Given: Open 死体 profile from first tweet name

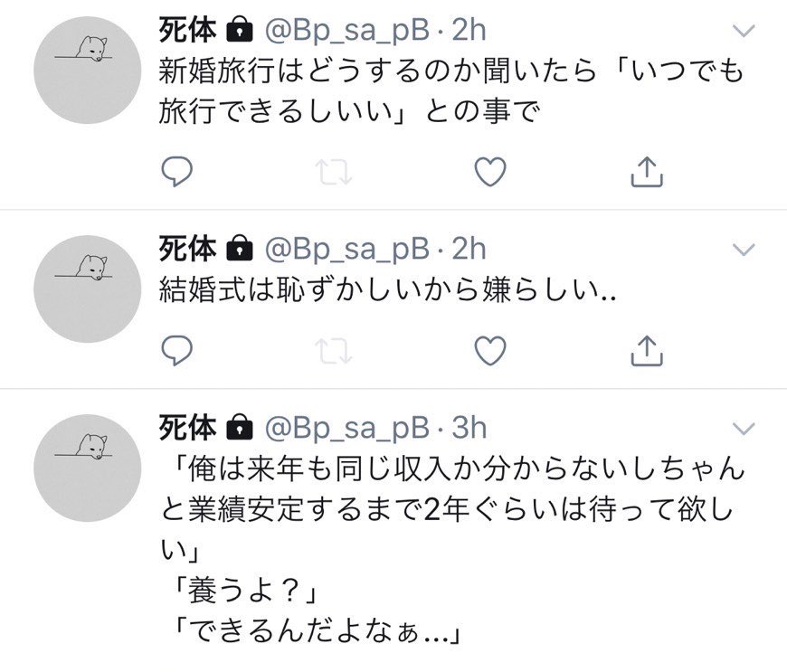Looking at the screenshot, I should click(187, 31).
